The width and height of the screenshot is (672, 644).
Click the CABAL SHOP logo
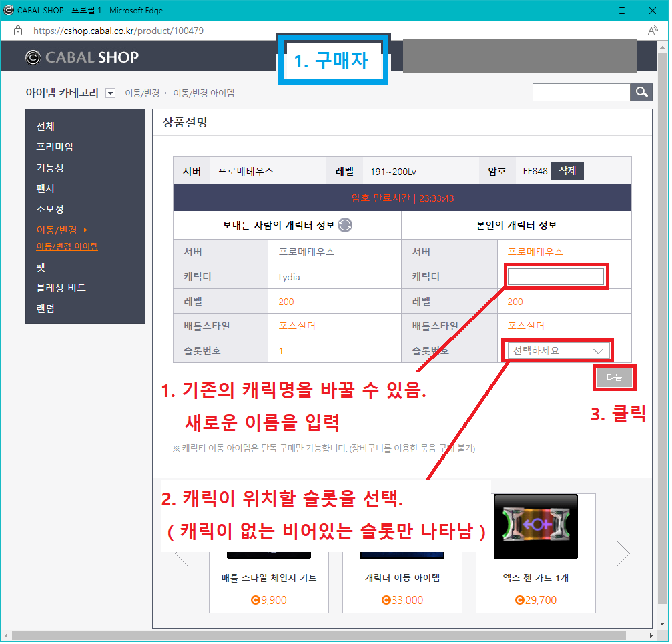click(x=82, y=57)
